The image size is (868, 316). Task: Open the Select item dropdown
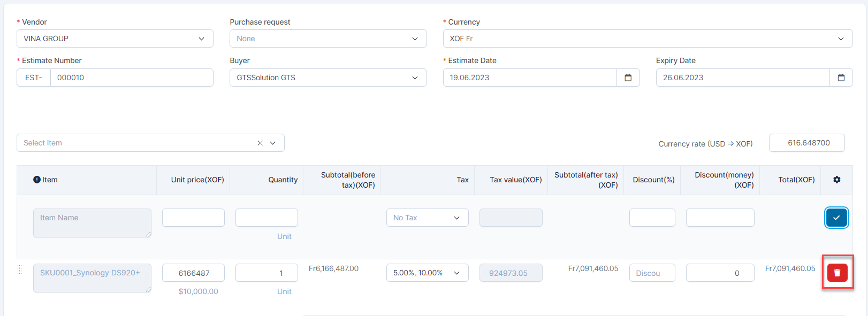pos(273,143)
